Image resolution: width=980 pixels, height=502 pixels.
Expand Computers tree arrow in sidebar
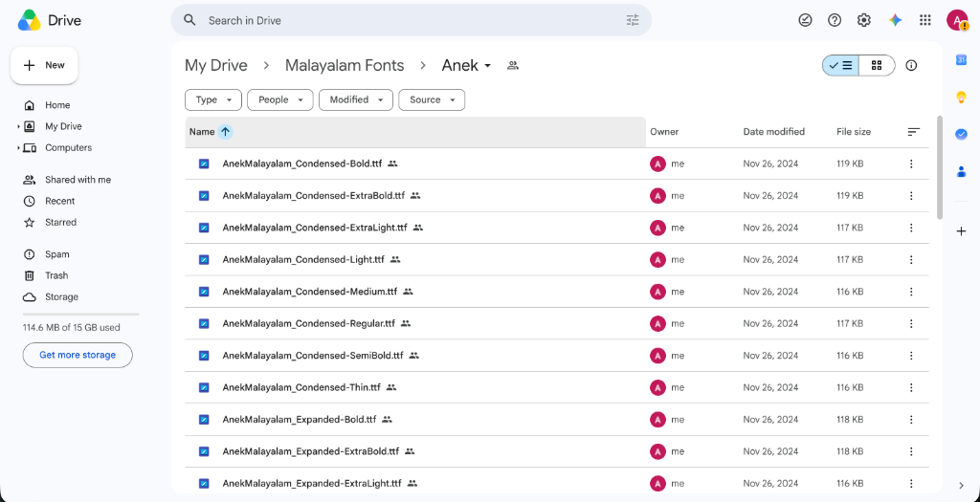pyautogui.click(x=18, y=148)
